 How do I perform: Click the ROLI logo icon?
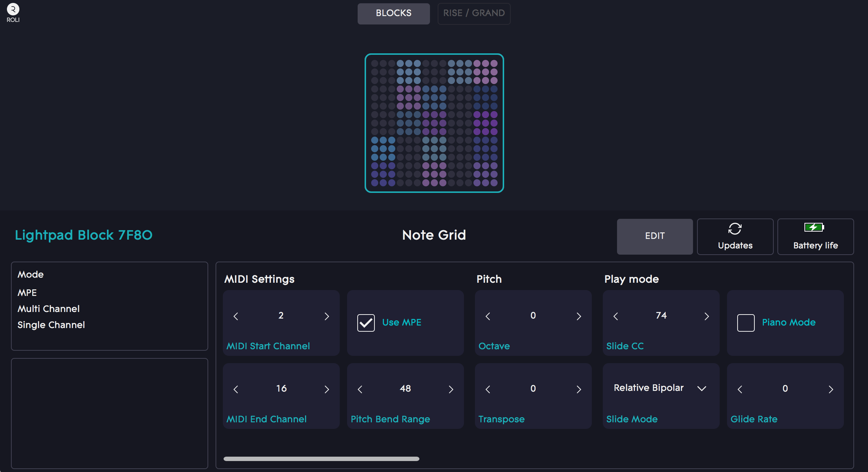[13, 9]
